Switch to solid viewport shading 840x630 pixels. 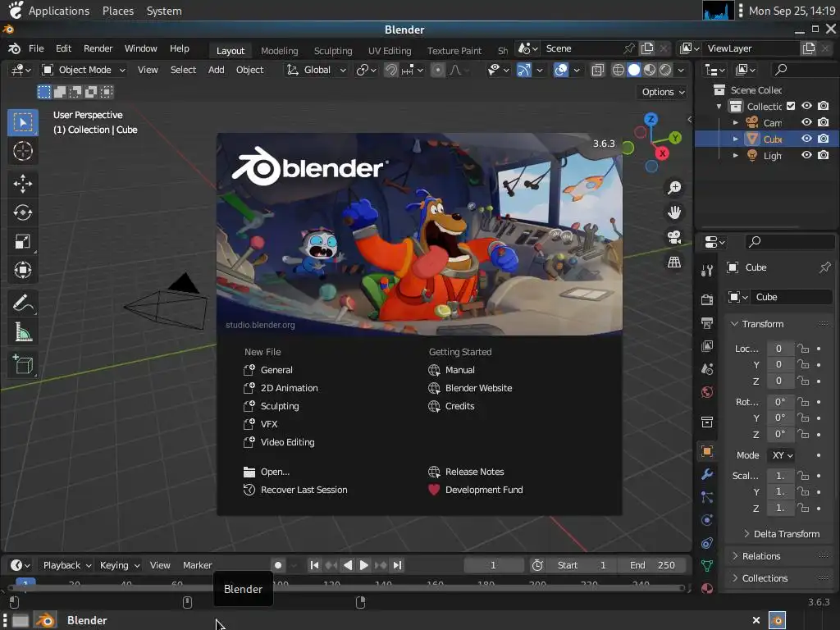click(634, 70)
